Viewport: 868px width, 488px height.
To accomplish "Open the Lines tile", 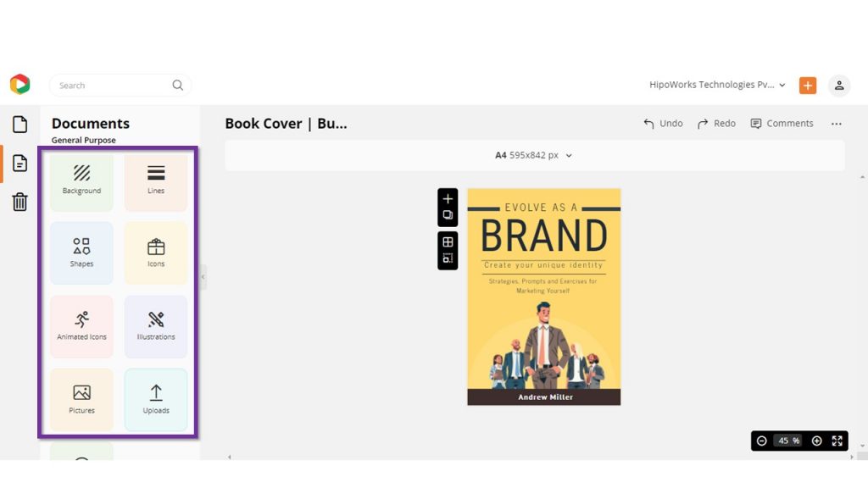I will (x=156, y=181).
